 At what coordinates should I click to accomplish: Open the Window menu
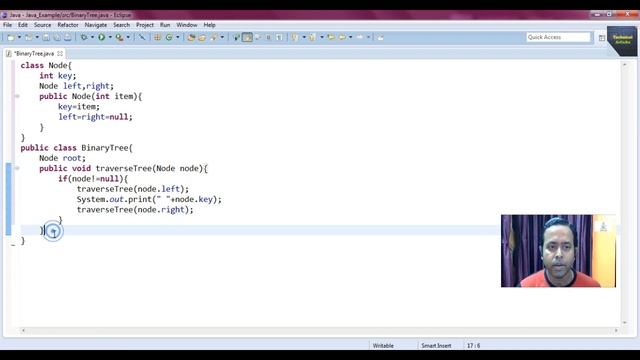187,25
